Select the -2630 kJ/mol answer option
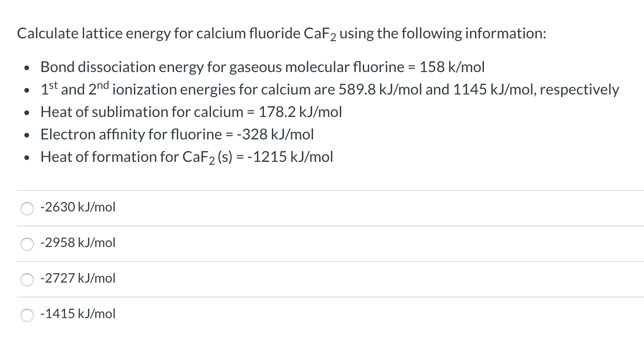 [x=77, y=207]
